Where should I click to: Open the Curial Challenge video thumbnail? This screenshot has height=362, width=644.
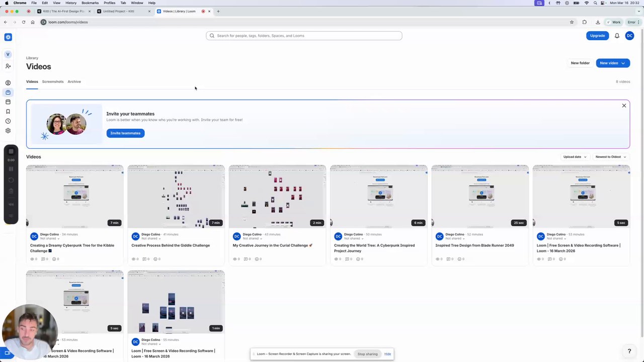click(x=277, y=196)
